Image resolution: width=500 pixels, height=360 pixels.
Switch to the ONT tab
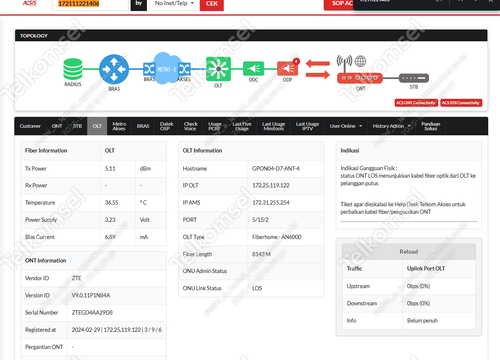pyautogui.click(x=57, y=126)
